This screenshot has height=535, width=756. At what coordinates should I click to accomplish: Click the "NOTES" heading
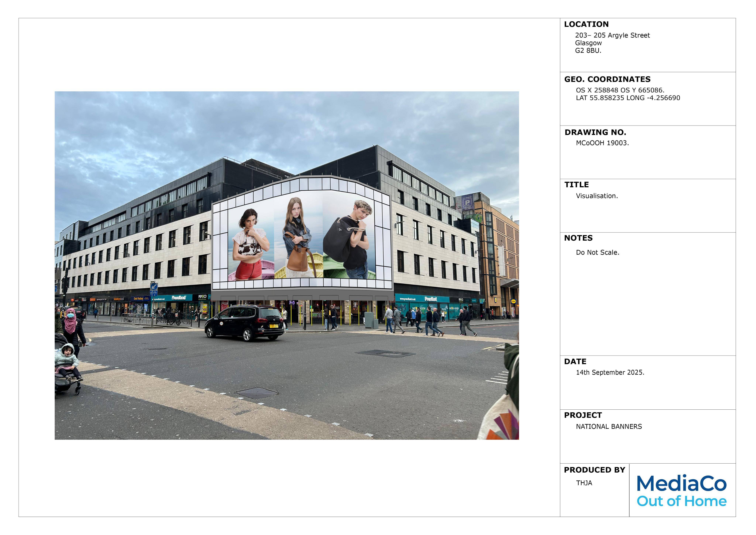(578, 238)
